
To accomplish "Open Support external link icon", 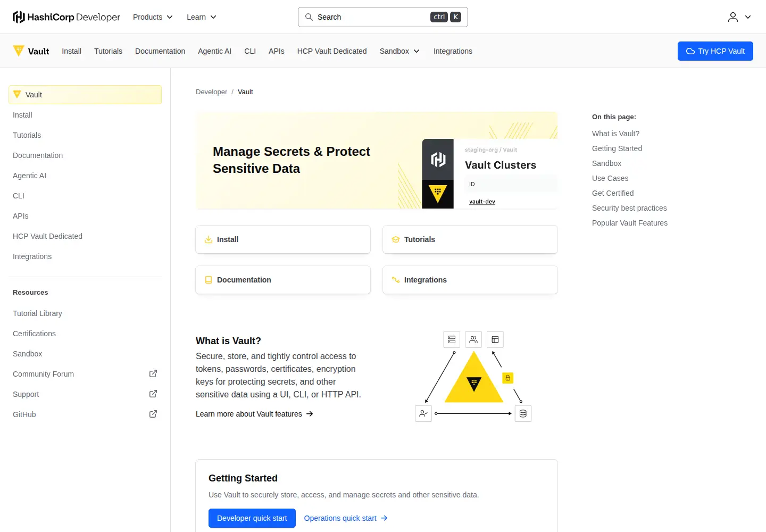I will pyautogui.click(x=153, y=394).
